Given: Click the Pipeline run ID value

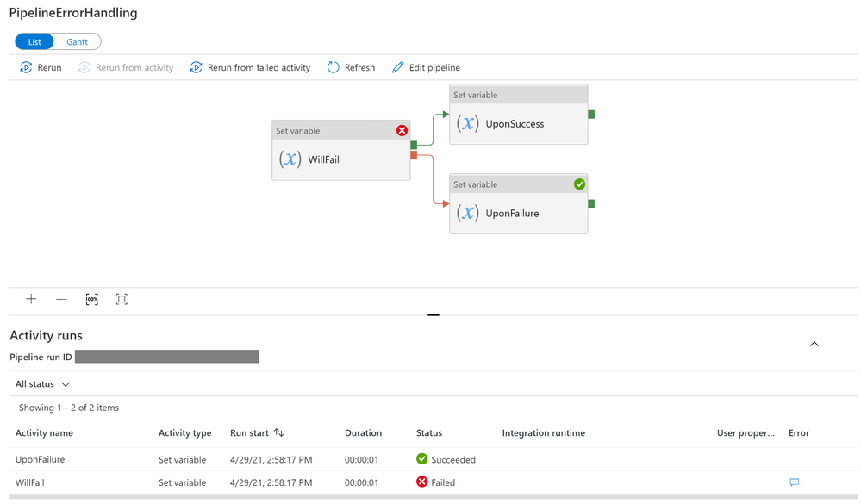Looking at the screenshot, I should click(167, 357).
